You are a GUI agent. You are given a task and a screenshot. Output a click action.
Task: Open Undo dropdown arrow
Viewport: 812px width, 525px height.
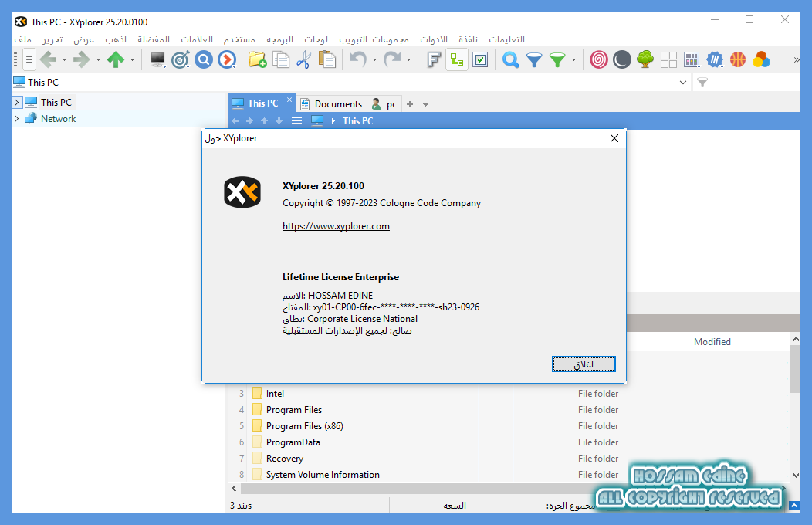click(x=374, y=60)
